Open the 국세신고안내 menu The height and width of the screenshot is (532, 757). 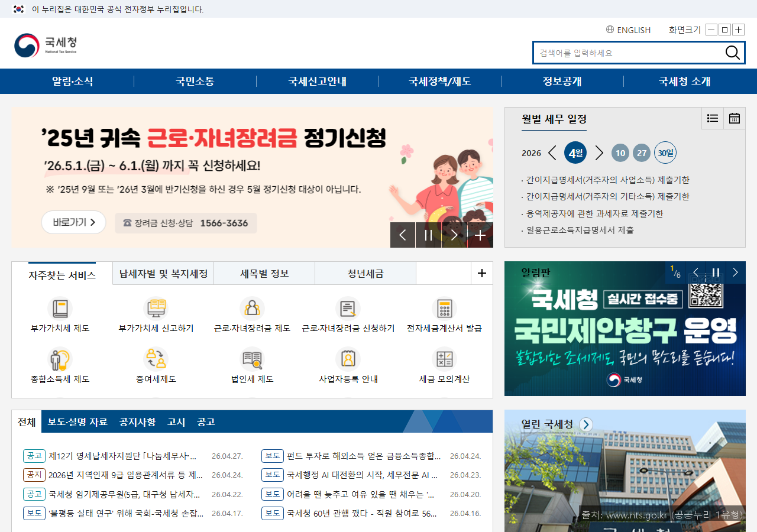point(317,81)
